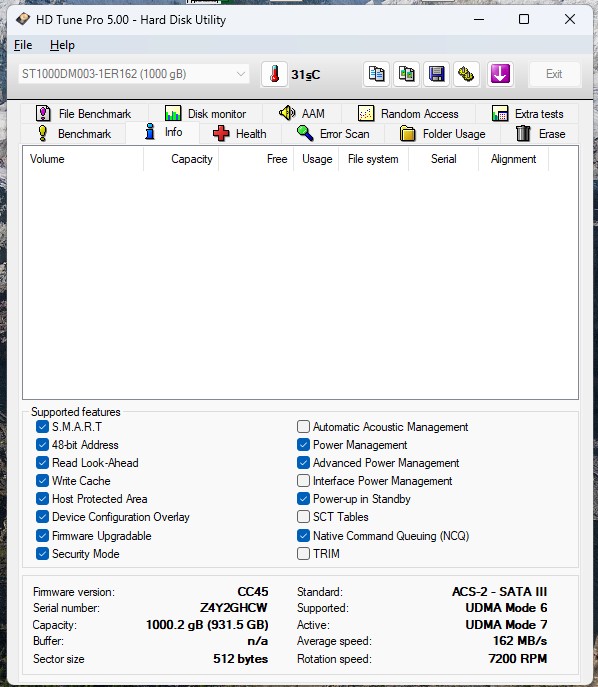Click the Usage column header
The height and width of the screenshot is (687, 598).
point(316,159)
